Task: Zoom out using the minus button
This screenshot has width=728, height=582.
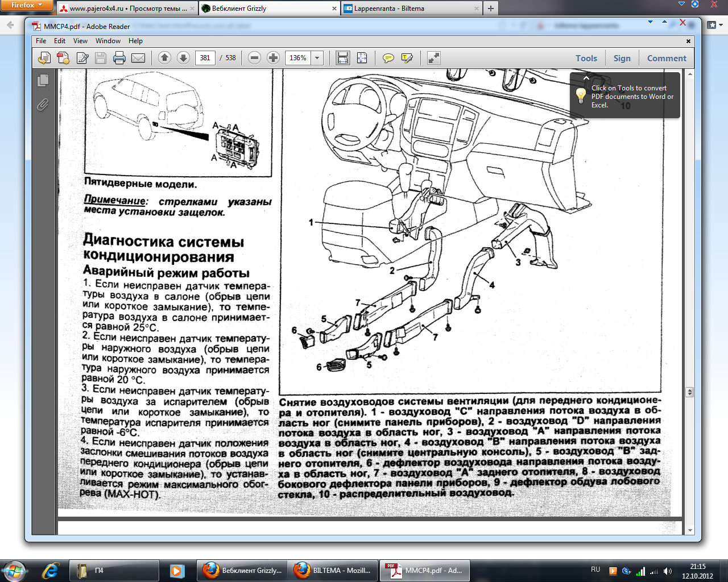Action: click(x=255, y=58)
